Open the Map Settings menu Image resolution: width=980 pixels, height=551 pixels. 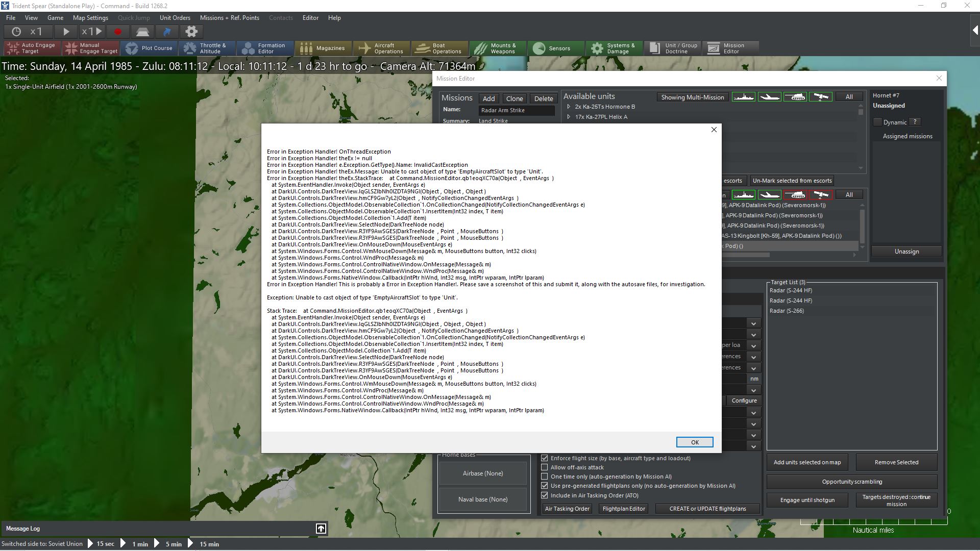pos(90,18)
